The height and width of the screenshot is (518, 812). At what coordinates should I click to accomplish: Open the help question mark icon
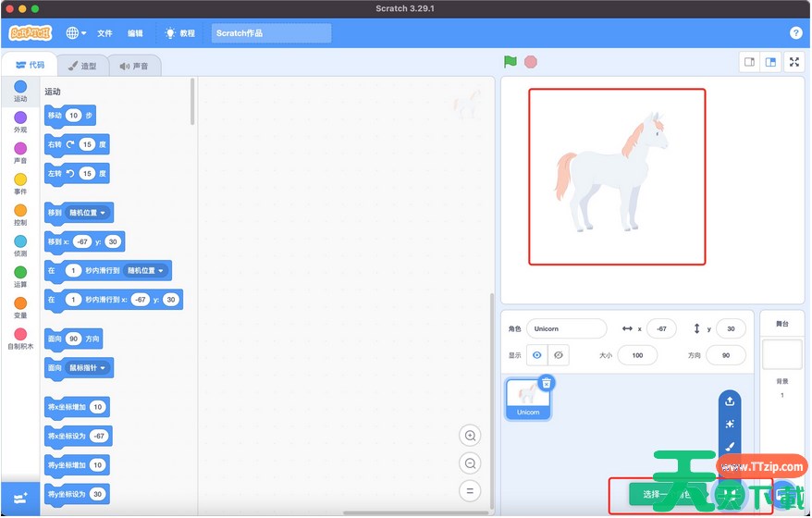(796, 32)
